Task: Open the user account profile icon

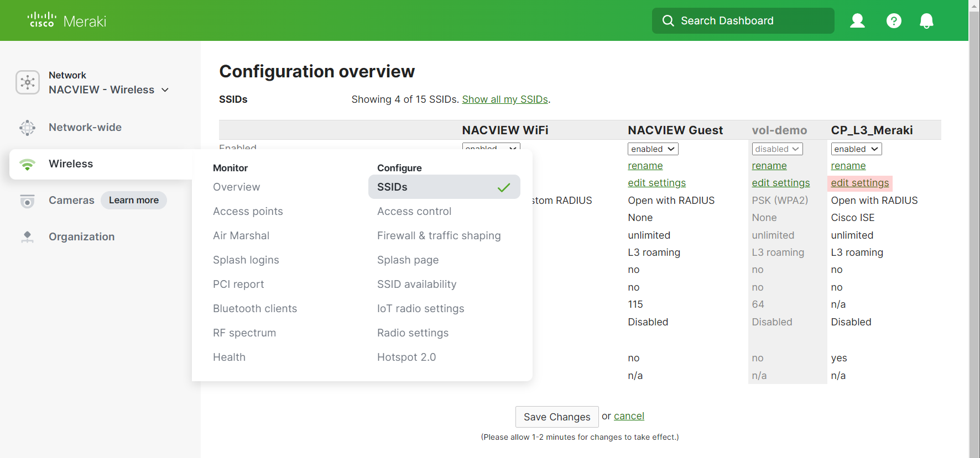Action: [x=857, y=21]
